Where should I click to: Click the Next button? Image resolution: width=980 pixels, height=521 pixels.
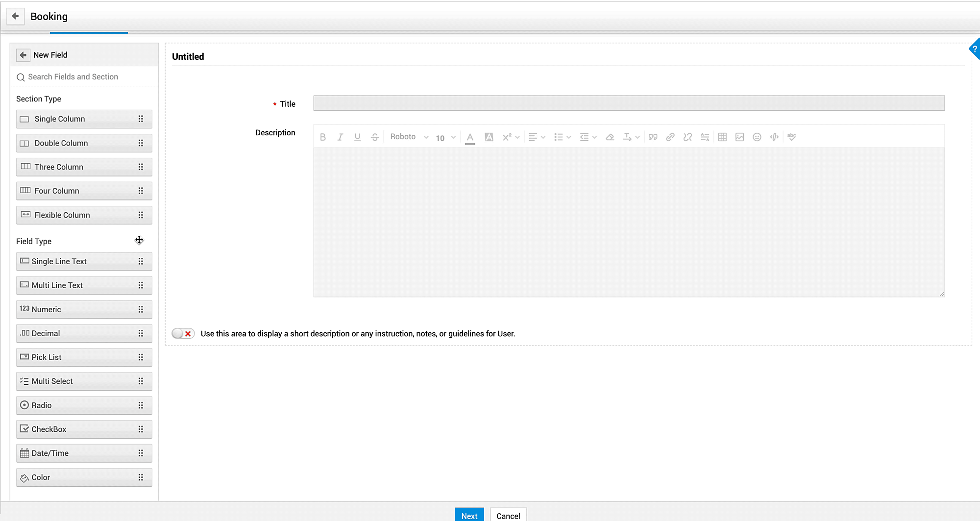(x=469, y=515)
